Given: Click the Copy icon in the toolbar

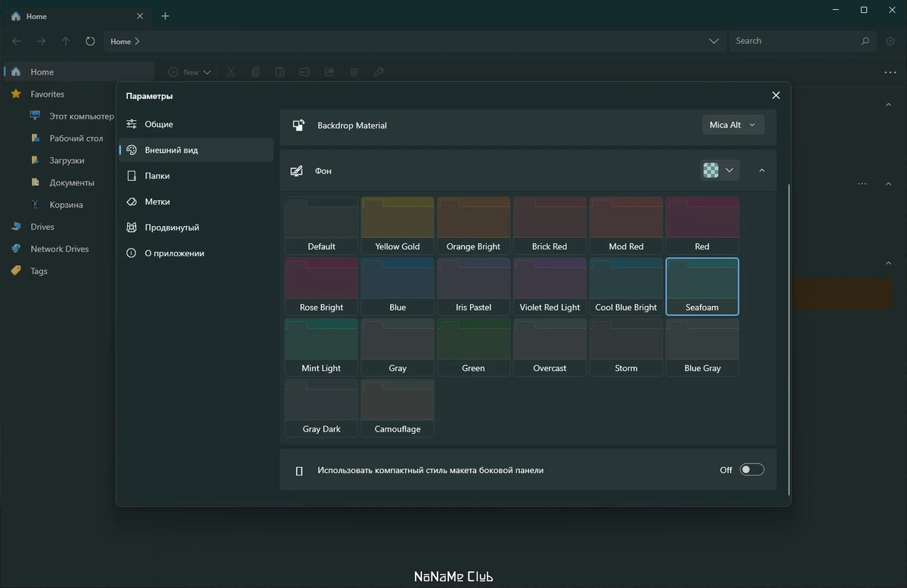Looking at the screenshot, I should click(255, 72).
